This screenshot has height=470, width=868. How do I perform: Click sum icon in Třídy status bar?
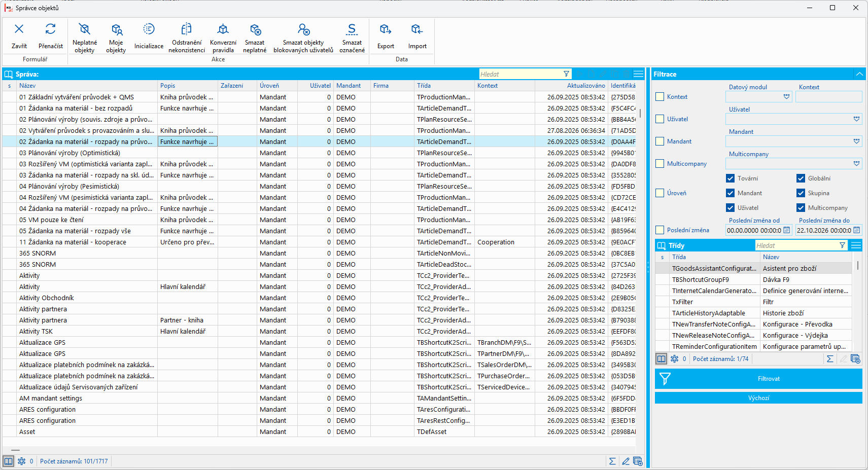[830, 358]
